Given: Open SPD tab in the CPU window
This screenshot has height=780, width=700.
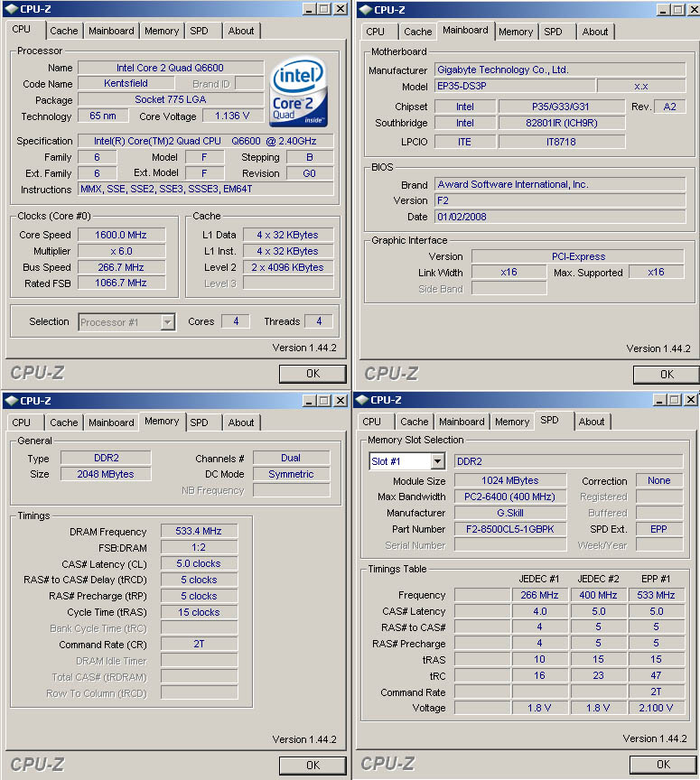Looking at the screenshot, I should tap(199, 31).
